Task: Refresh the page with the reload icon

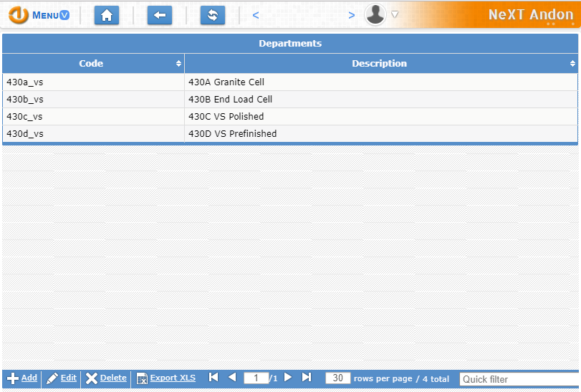Action: 213,15
